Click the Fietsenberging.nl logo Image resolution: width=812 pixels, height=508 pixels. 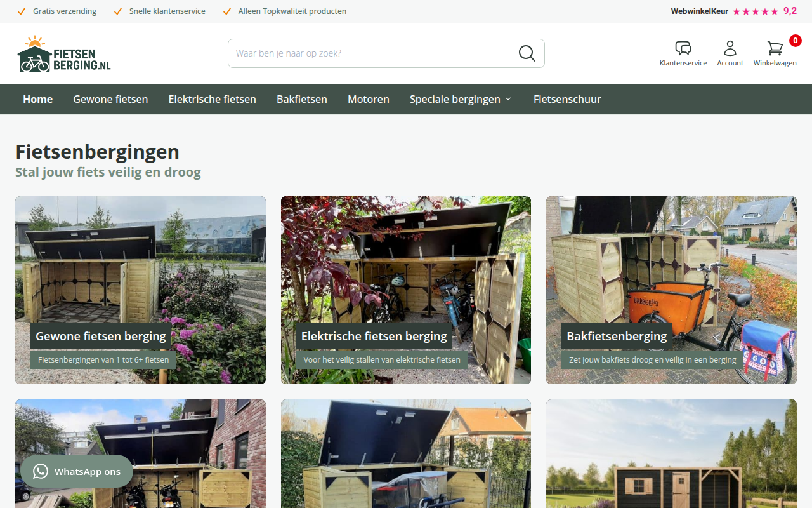[x=64, y=54]
